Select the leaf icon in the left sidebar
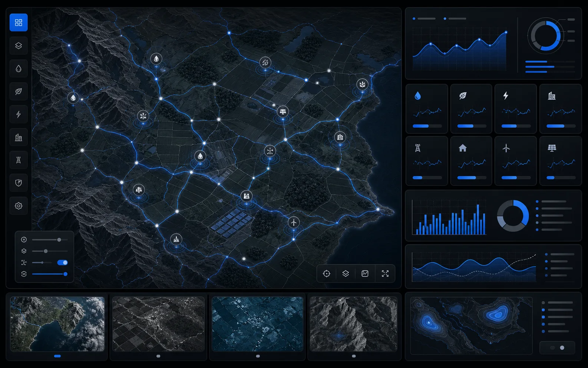This screenshot has width=588, height=368. click(19, 91)
